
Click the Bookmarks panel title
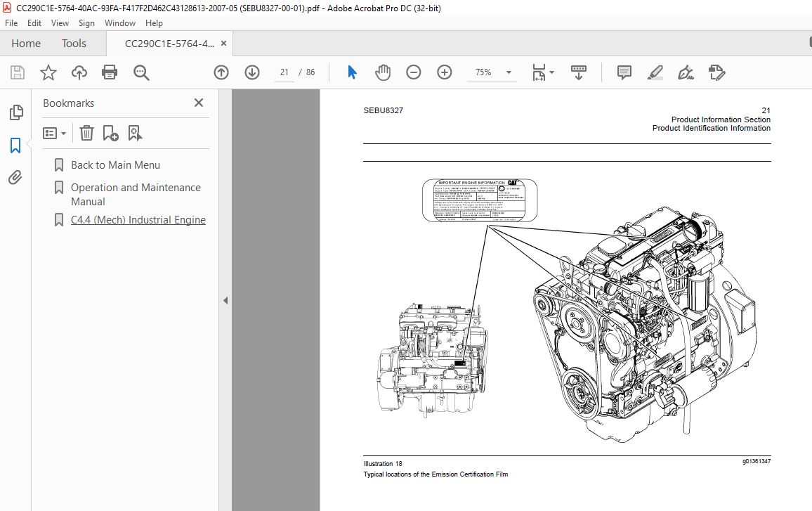tap(68, 103)
